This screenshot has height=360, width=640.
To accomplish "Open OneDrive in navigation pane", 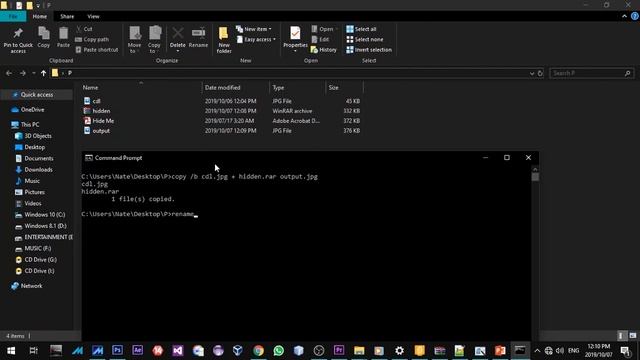I will click(x=32, y=109).
